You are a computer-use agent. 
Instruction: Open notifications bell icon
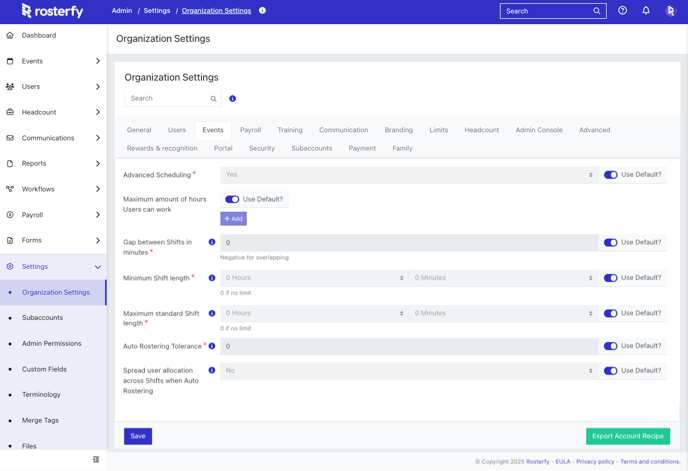[x=646, y=11]
